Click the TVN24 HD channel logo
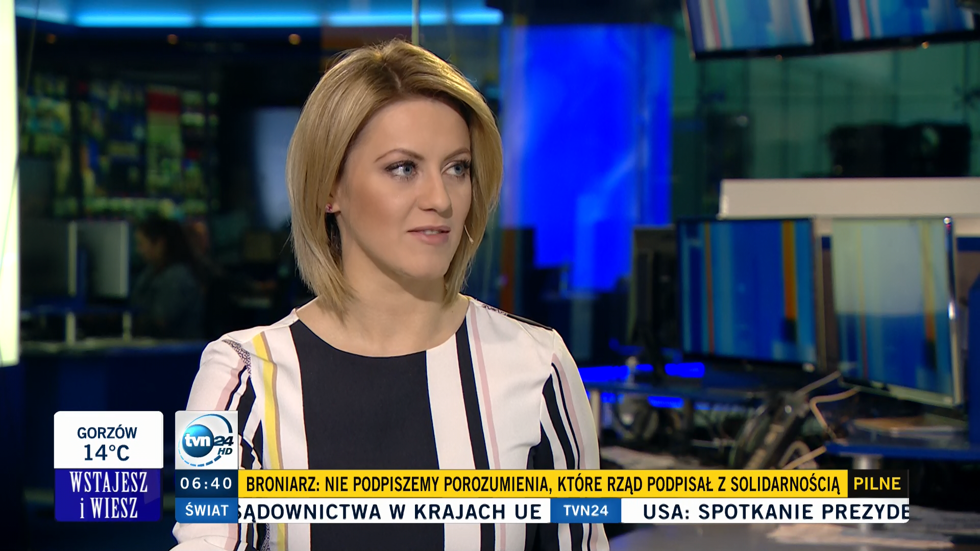 (207, 440)
